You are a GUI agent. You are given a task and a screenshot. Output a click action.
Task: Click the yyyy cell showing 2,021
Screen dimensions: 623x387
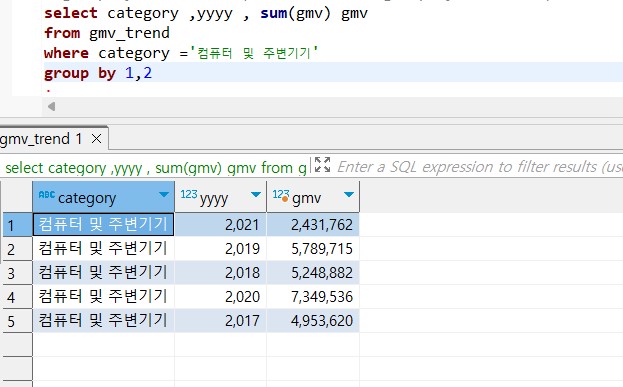coord(221,225)
